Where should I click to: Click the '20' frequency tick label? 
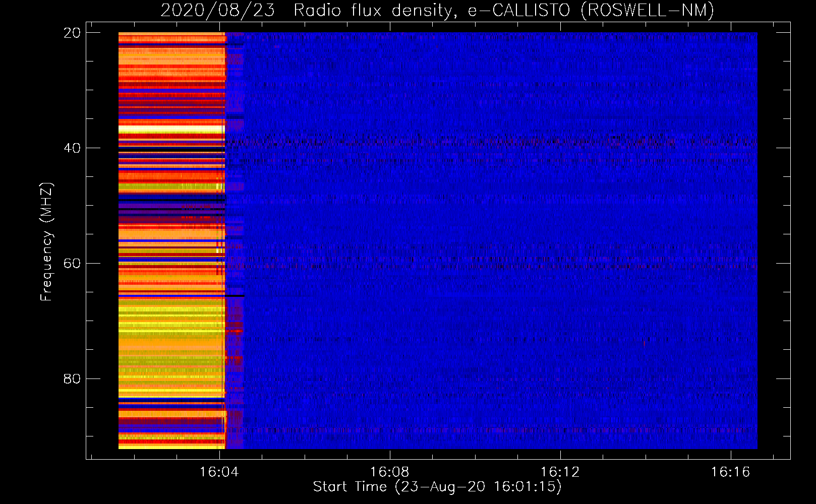pyautogui.click(x=72, y=33)
